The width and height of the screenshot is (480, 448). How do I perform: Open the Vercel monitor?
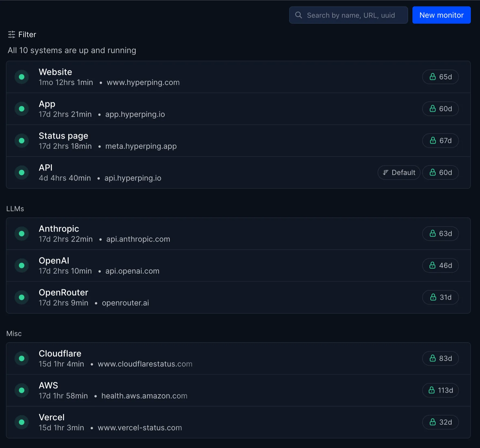click(x=238, y=422)
